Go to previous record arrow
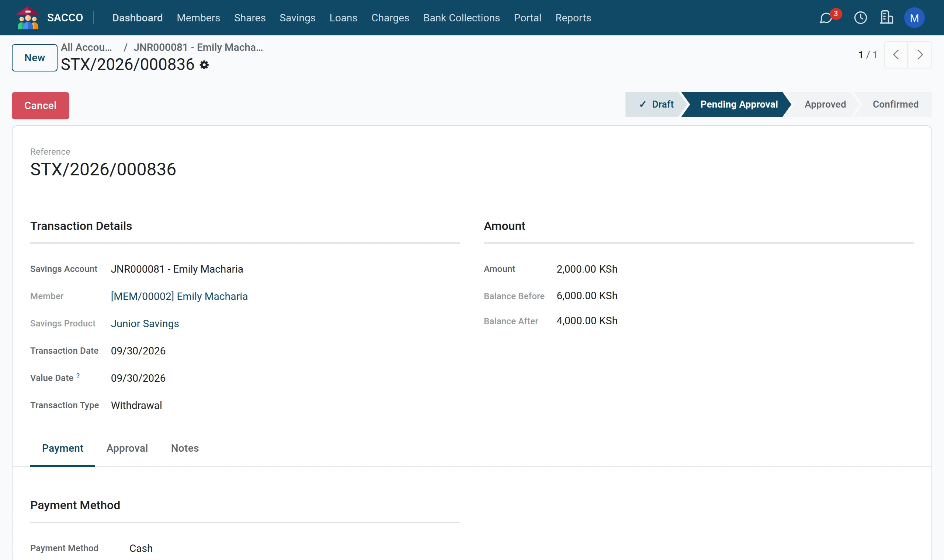Screen dimensions: 944x560 point(896,55)
